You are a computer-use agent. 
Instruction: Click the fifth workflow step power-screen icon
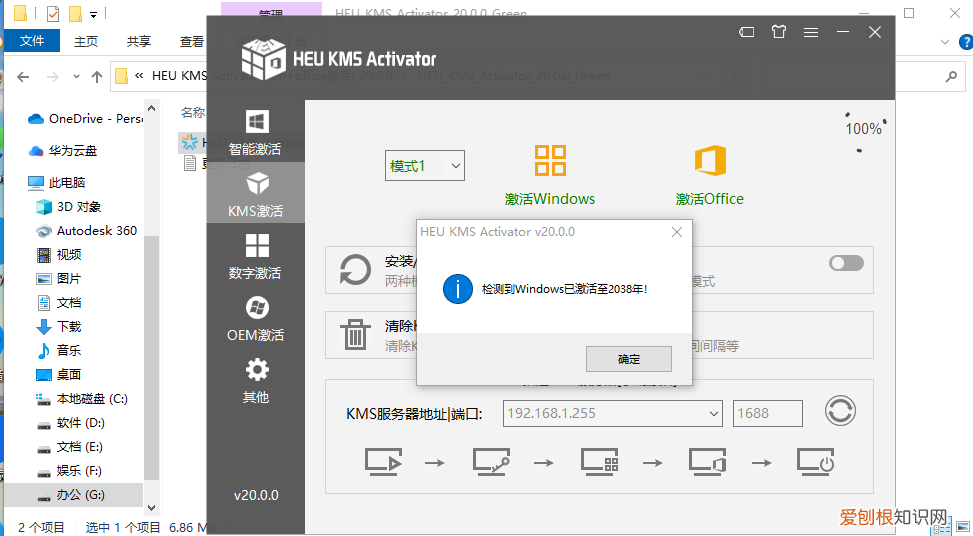coord(815,462)
